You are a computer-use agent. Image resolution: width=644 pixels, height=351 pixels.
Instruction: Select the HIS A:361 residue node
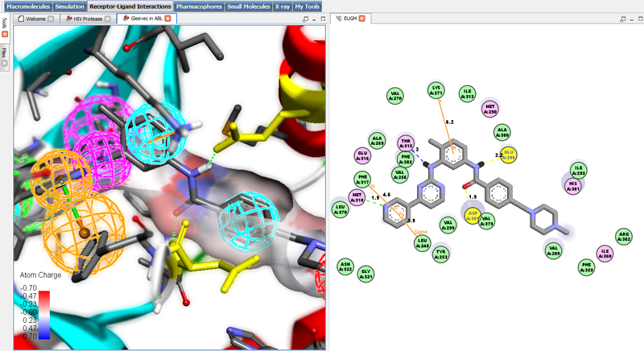tap(573, 186)
